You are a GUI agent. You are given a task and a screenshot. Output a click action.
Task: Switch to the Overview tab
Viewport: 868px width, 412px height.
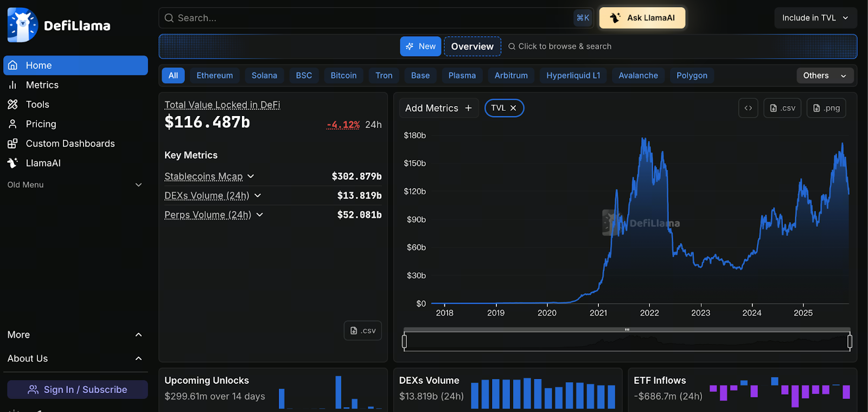(472, 47)
